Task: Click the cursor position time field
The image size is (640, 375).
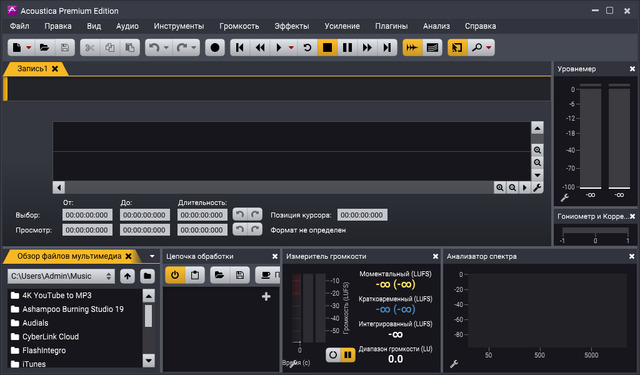Action: pyautogui.click(x=362, y=215)
